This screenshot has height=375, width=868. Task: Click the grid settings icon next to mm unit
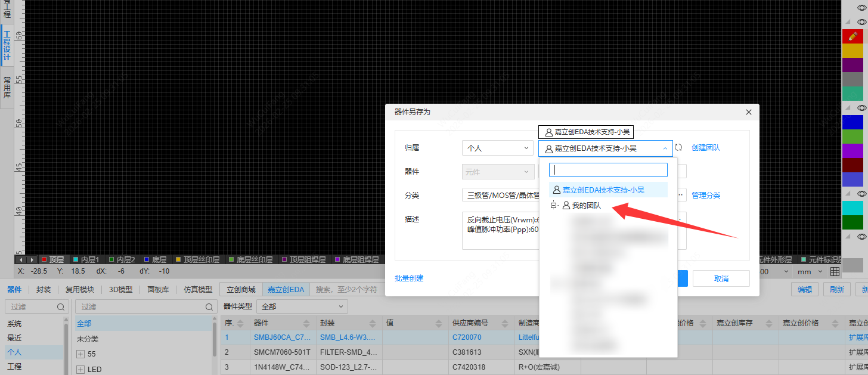click(x=835, y=272)
